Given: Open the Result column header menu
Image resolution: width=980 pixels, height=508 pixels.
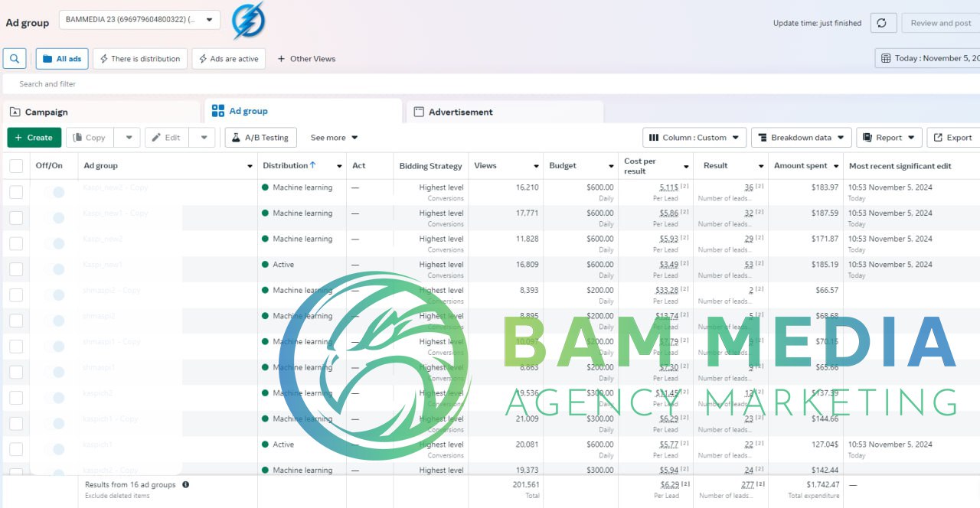Looking at the screenshot, I should pos(761,166).
